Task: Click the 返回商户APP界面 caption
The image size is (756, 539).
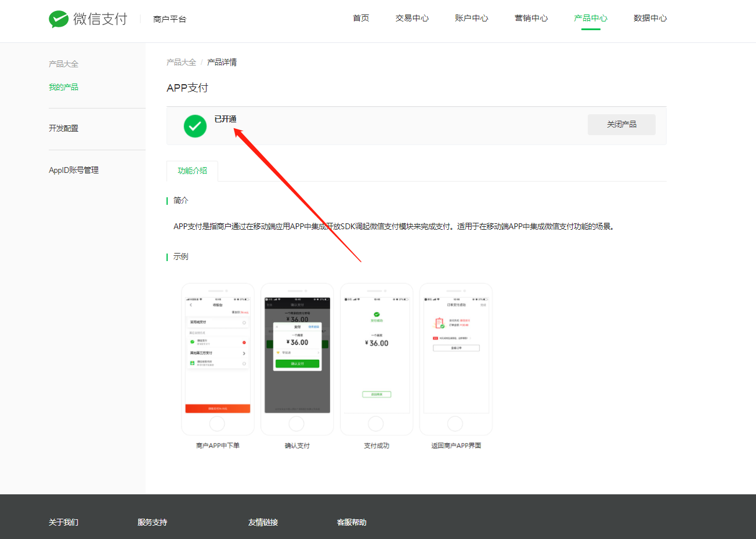Action: (456, 446)
